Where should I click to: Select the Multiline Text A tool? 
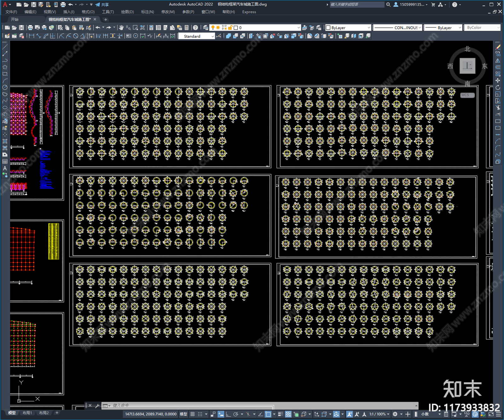[x=5, y=168]
